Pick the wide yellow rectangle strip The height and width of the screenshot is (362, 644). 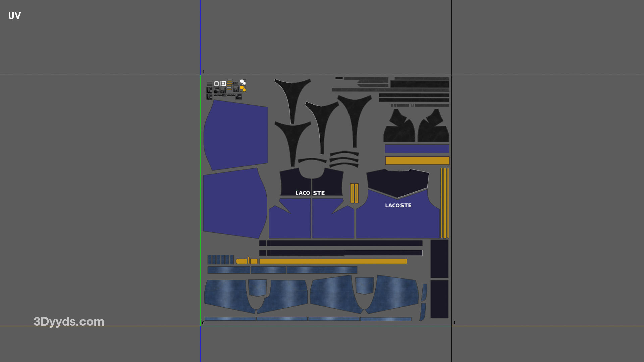pos(417,161)
